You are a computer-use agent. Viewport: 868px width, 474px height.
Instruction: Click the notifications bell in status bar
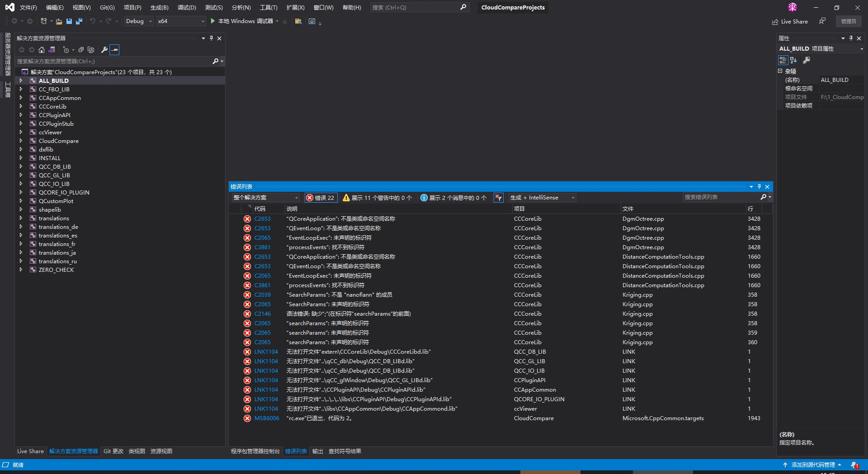pos(854,465)
